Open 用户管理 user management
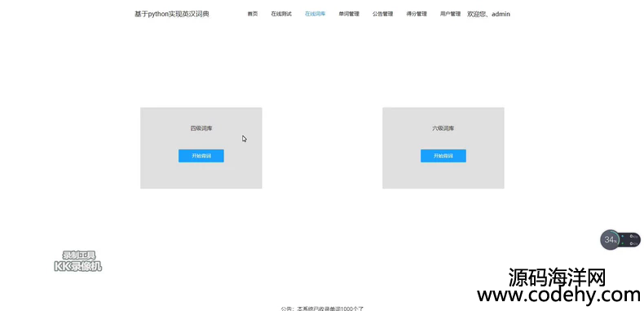 coord(450,14)
